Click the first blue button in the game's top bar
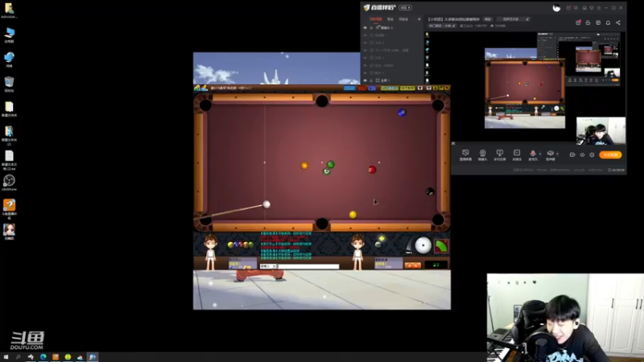 pyautogui.click(x=349, y=88)
